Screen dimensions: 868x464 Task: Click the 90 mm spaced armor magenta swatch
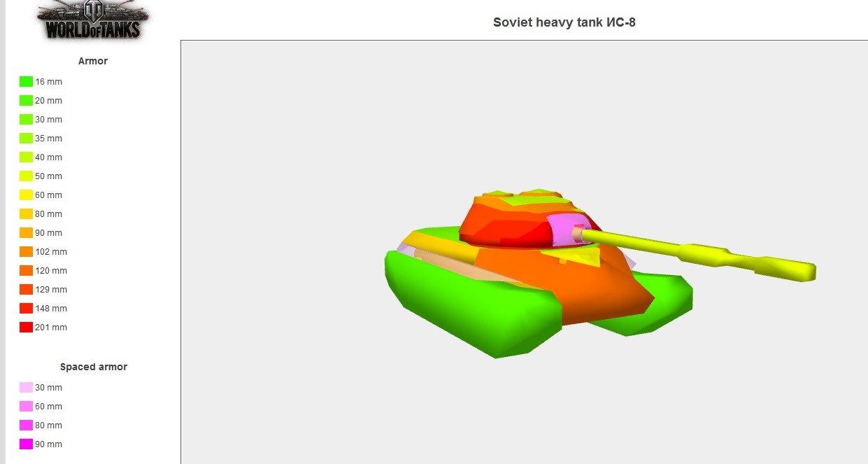point(26,444)
